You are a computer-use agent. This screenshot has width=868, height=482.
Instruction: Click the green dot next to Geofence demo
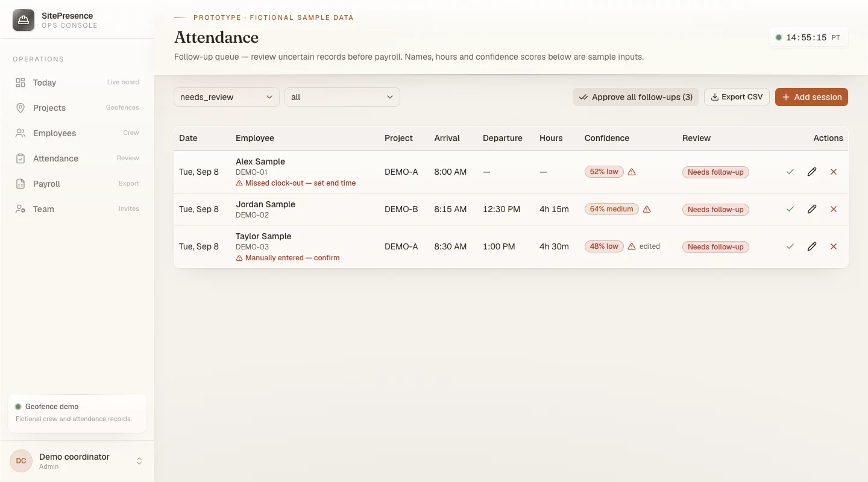[18, 407]
